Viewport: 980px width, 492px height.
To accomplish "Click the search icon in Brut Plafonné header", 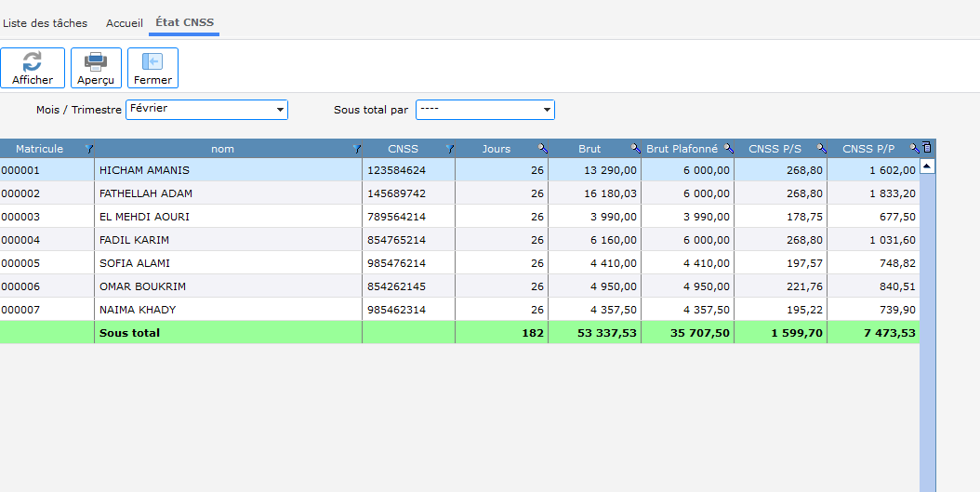I will [x=728, y=149].
